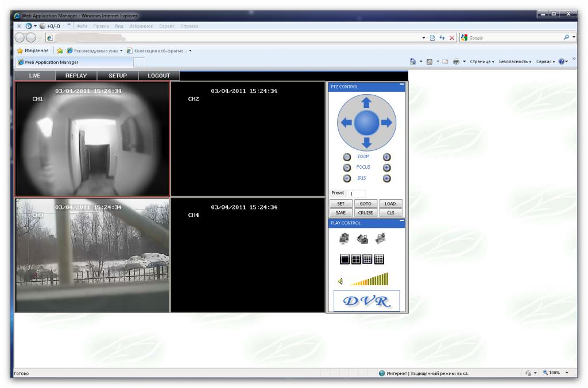Go to the SETUP tab
Image resolution: width=588 pixels, height=388 pixels.
(117, 76)
